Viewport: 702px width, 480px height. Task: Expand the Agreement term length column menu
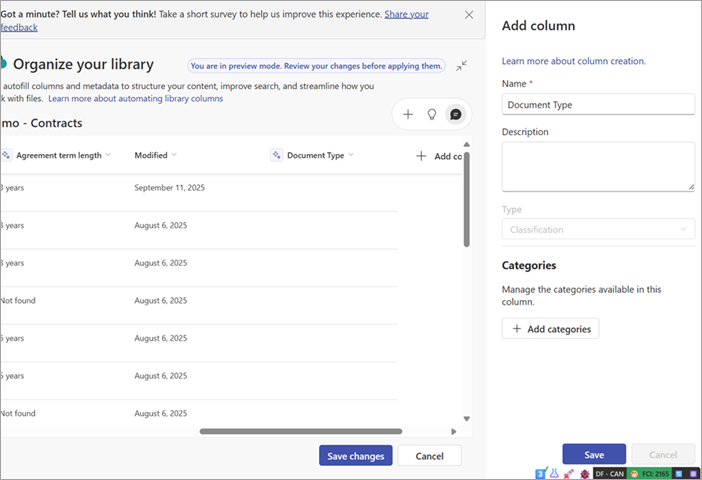point(108,155)
